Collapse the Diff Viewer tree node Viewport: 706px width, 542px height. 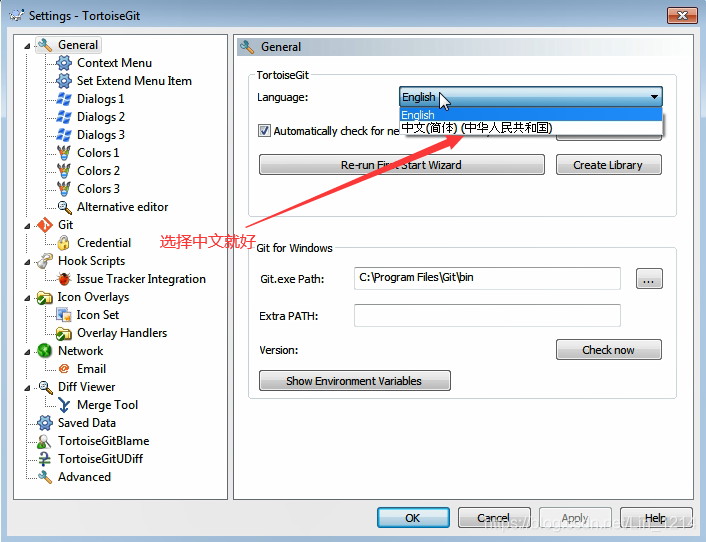coord(27,388)
